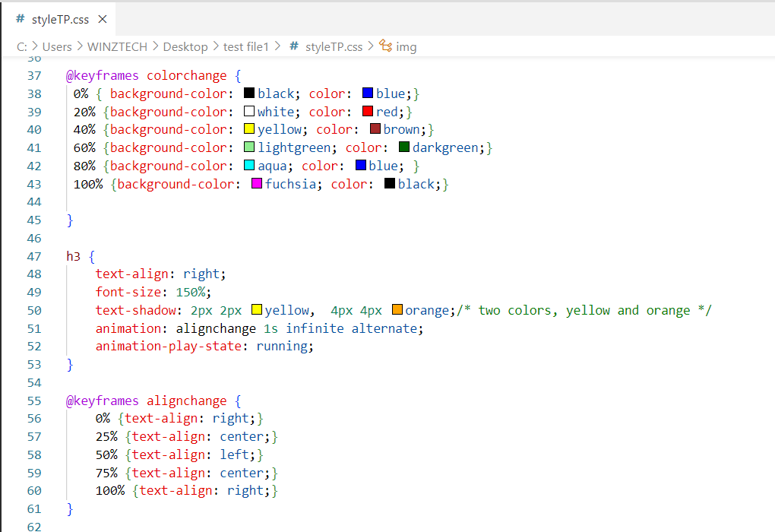Click alignchange keyframes name on line 55

tap(187, 401)
